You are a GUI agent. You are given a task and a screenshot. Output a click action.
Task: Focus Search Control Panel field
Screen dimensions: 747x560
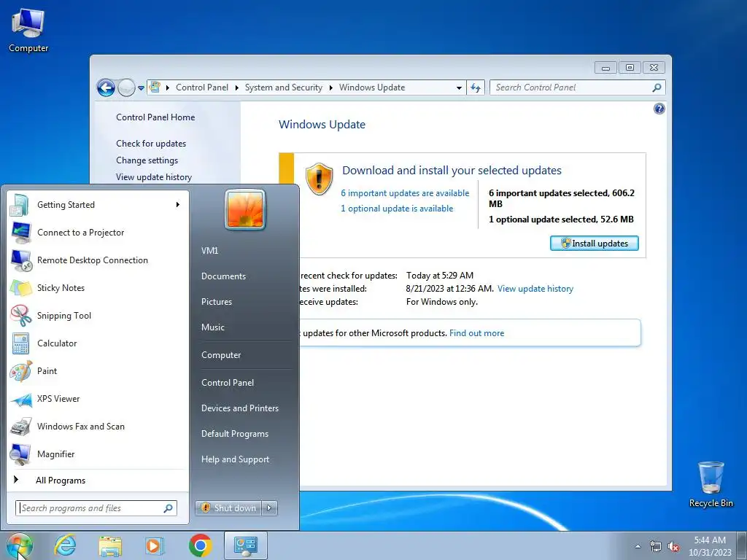pyautogui.click(x=578, y=87)
